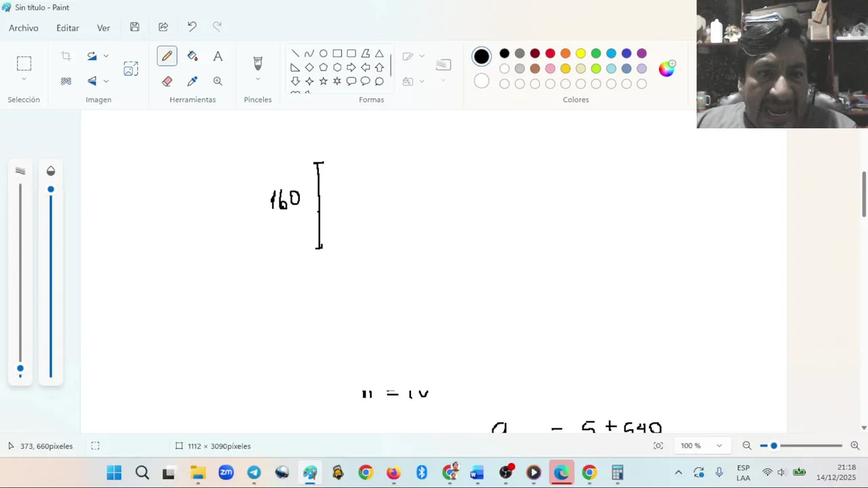Click the Fit to window icon
This screenshot has width=868, height=488.
coord(658,446)
